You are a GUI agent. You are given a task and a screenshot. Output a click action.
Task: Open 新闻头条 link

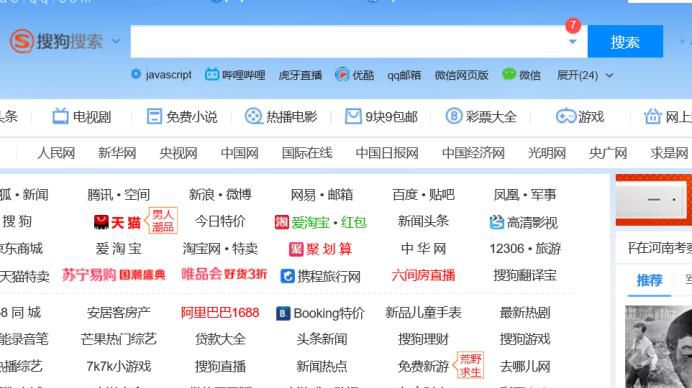(423, 222)
